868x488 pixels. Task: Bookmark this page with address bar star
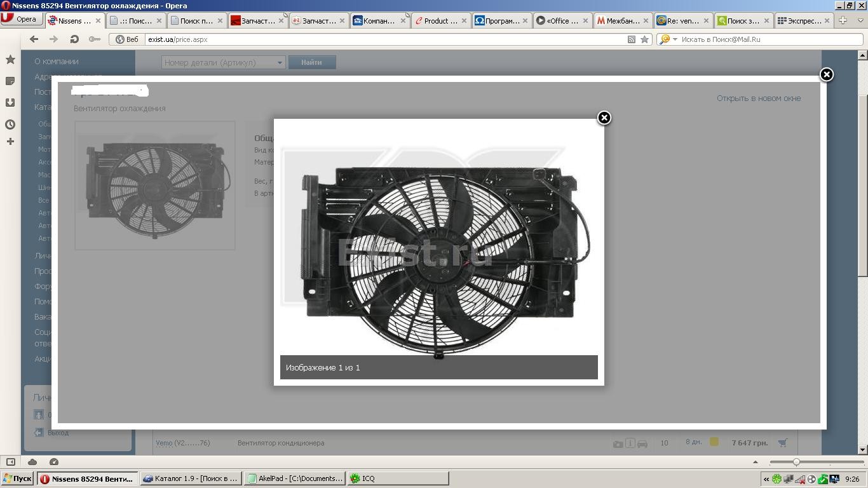point(644,39)
